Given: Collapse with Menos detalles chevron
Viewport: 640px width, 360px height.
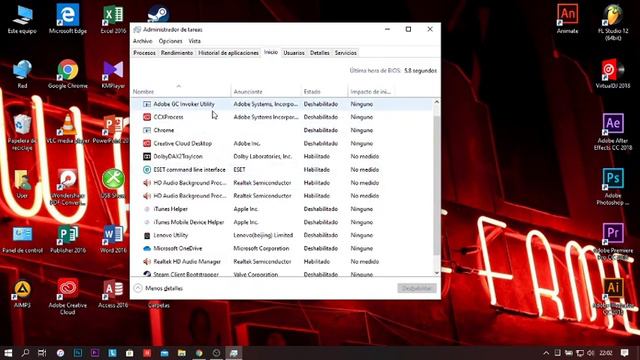Looking at the screenshot, I should [138, 288].
